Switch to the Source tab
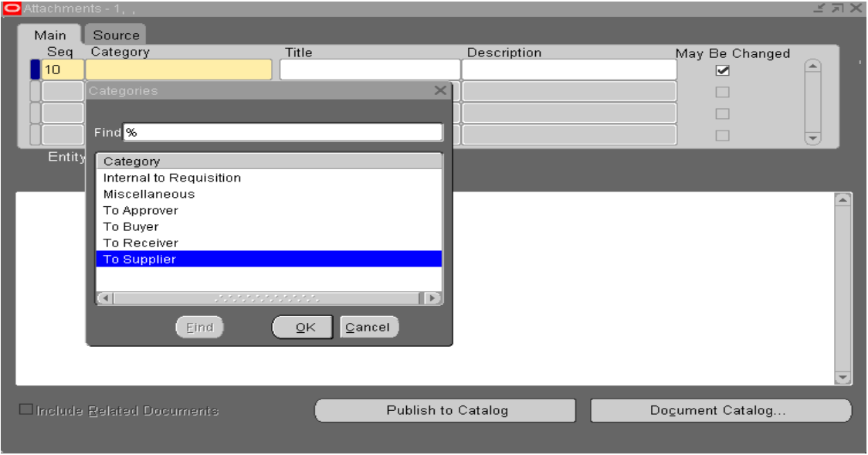 pos(116,35)
